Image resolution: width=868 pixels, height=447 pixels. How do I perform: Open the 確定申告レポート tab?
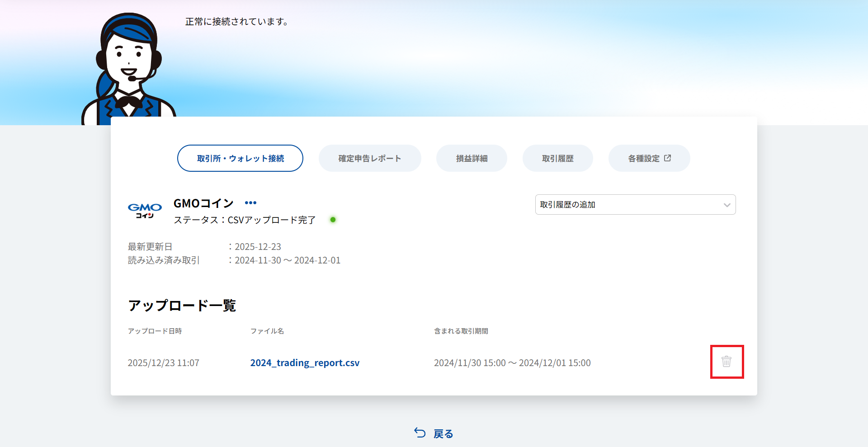pos(370,158)
